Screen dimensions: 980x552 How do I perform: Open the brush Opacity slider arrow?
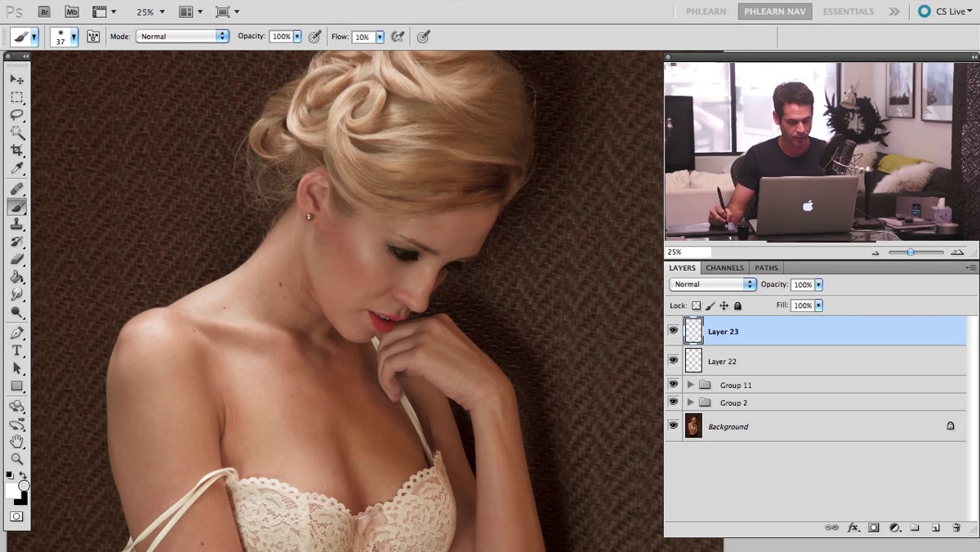[297, 37]
